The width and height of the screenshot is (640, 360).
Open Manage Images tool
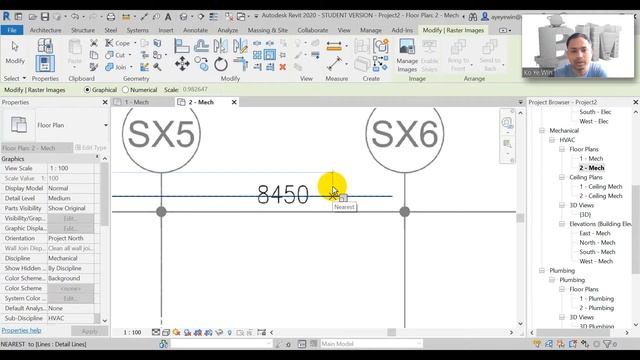(407, 55)
